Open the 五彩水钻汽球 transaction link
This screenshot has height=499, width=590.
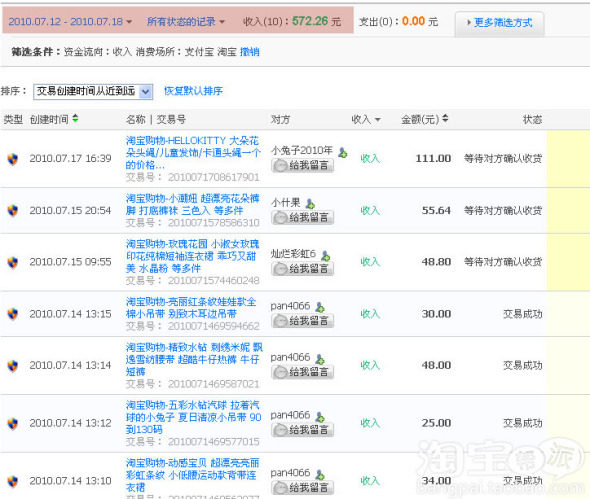tap(193, 417)
